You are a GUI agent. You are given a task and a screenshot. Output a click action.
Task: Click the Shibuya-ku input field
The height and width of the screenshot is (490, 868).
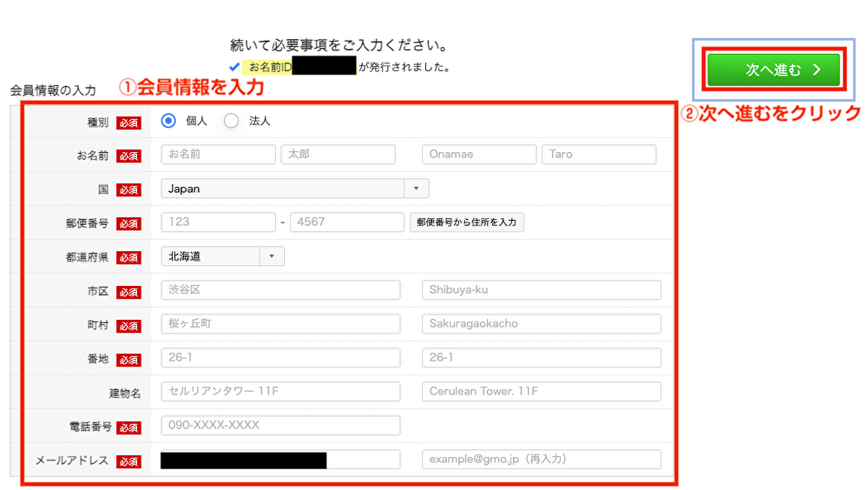(x=541, y=290)
